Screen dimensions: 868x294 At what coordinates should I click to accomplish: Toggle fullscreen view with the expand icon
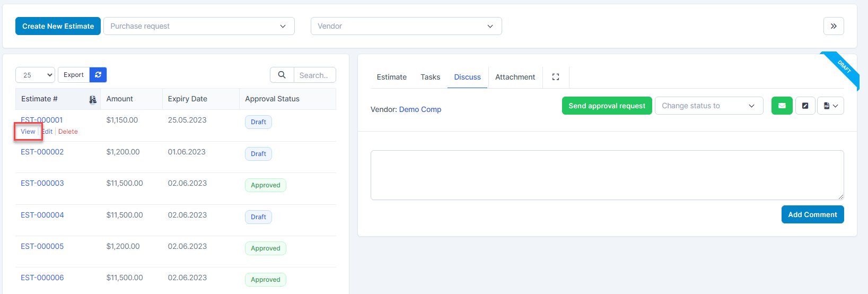point(556,77)
